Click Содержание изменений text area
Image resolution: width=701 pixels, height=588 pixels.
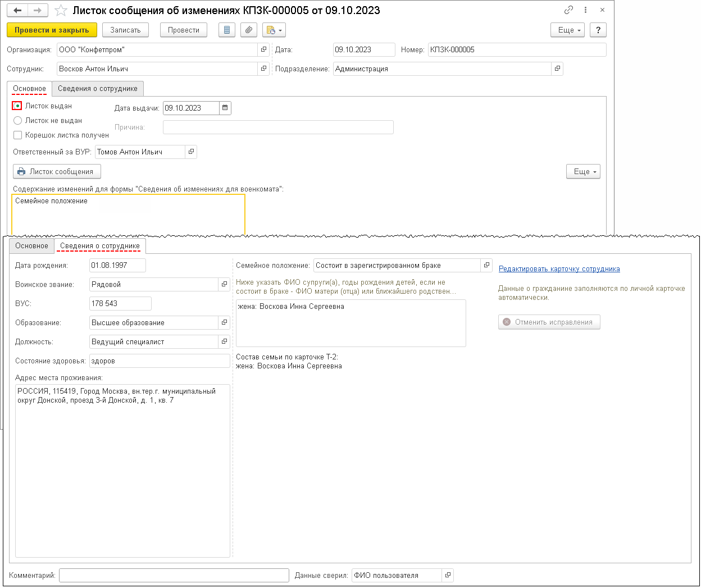(129, 214)
